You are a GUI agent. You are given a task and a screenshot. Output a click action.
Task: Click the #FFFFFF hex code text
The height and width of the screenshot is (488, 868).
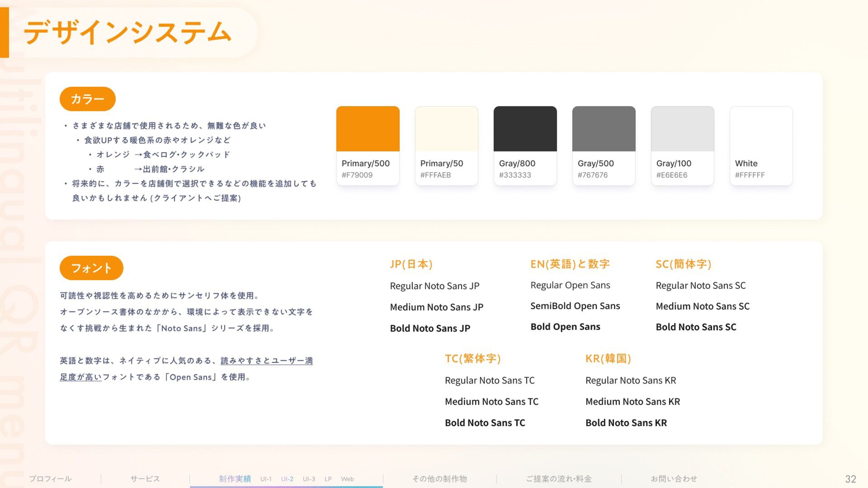point(750,175)
